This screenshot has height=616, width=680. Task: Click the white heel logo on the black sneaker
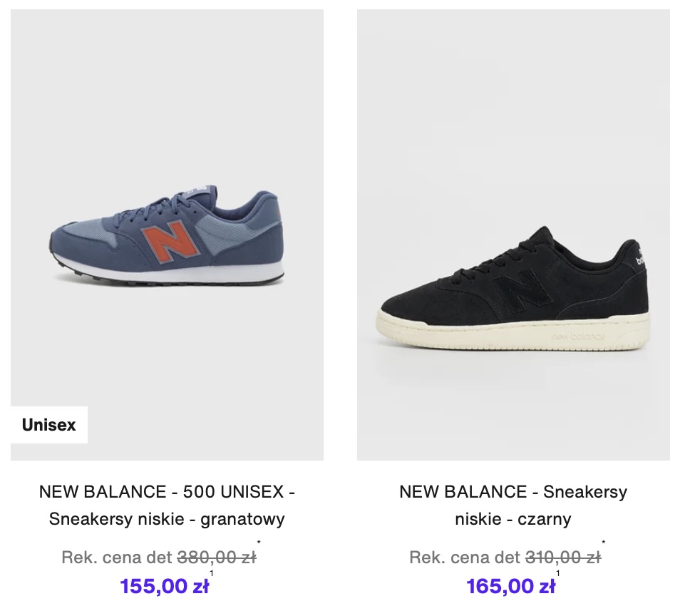pos(639,258)
